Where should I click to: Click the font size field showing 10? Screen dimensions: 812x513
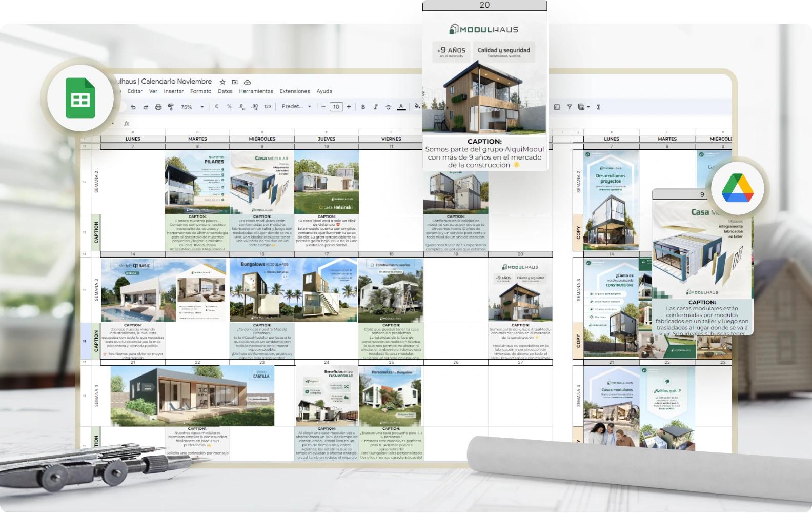coord(336,107)
